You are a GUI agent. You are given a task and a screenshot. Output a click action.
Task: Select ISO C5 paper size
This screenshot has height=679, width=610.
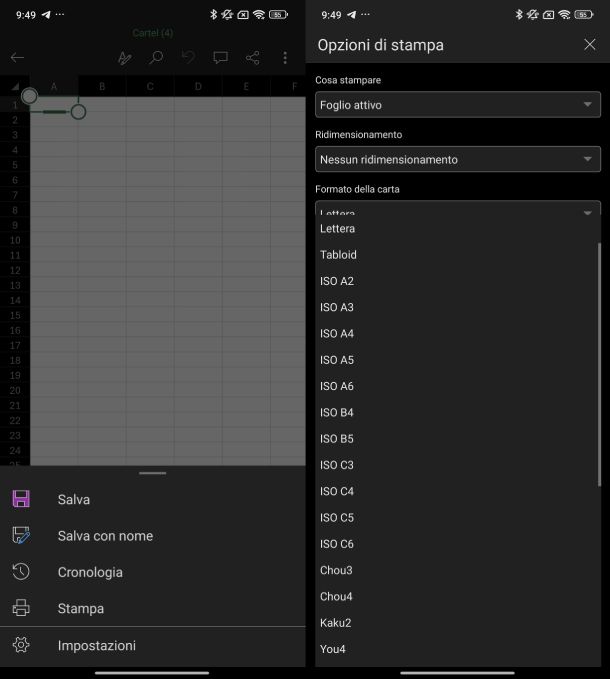[458, 517]
